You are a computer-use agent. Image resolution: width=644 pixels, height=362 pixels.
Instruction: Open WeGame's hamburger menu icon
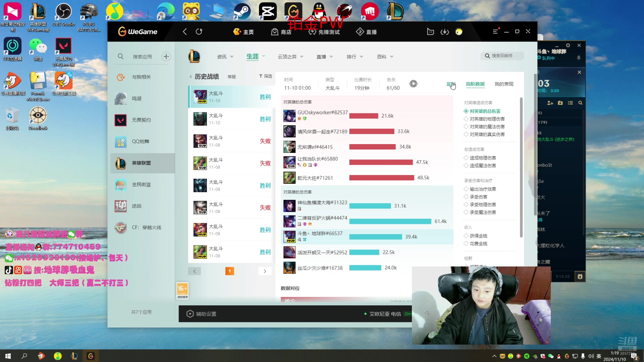pyautogui.click(x=495, y=32)
